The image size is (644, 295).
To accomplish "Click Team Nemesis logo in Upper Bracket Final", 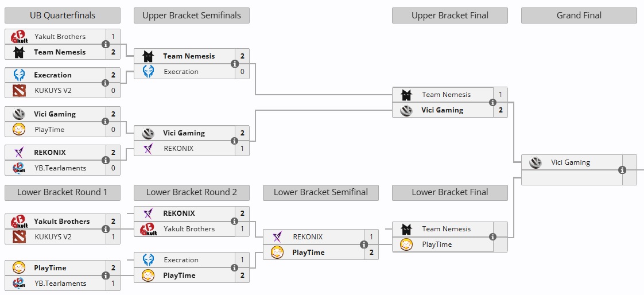I will click(406, 95).
